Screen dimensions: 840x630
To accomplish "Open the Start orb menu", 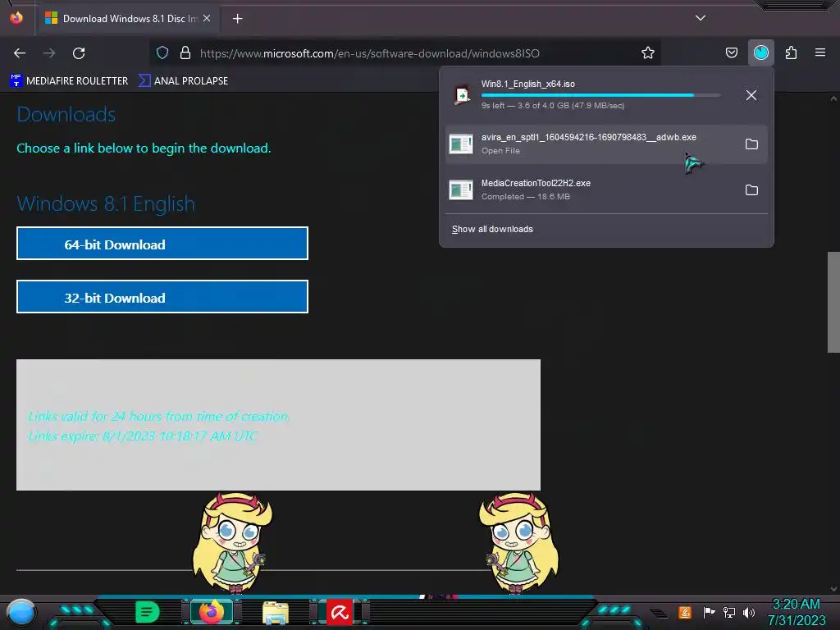I will 21,612.
